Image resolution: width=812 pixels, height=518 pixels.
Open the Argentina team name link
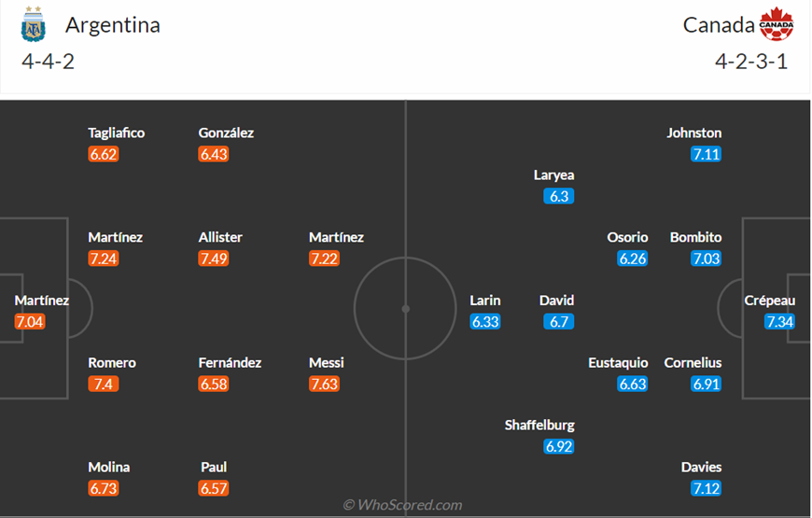tap(112, 25)
